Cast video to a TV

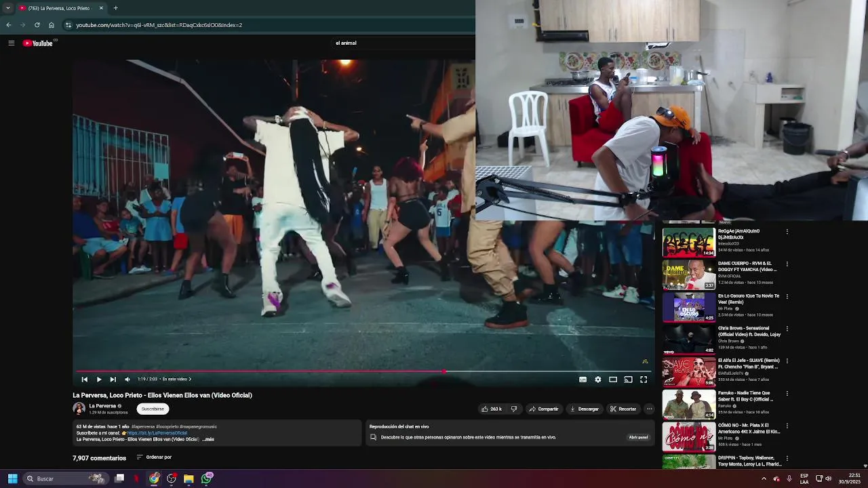[x=628, y=380]
